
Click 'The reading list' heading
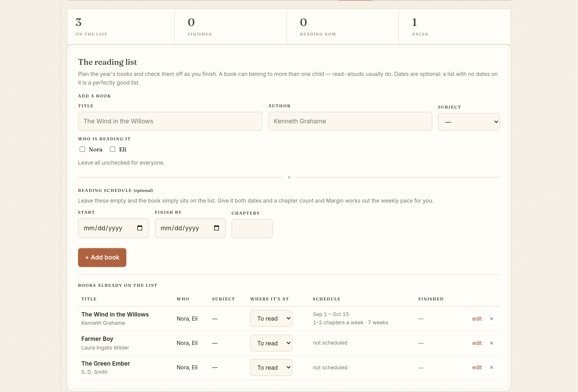[107, 62]
